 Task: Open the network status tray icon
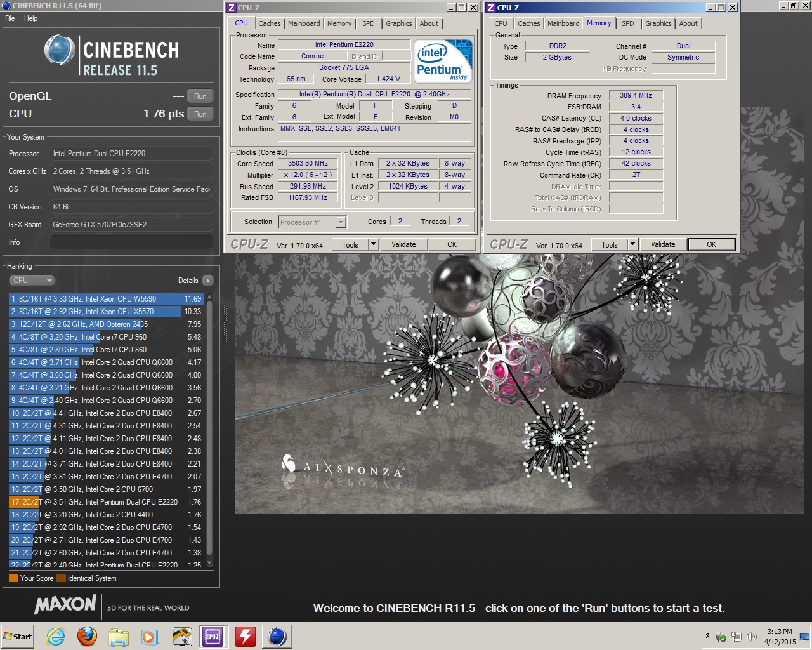tap(737, 637)
